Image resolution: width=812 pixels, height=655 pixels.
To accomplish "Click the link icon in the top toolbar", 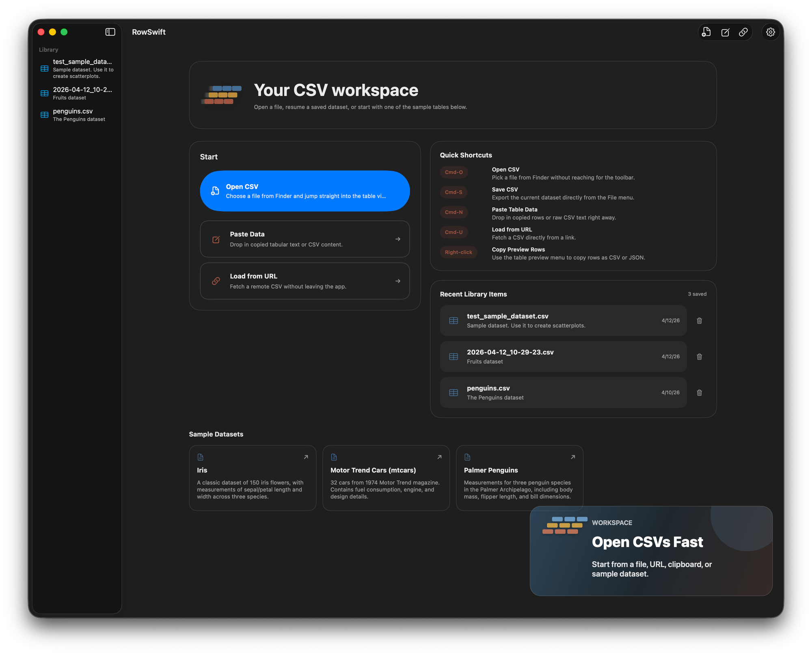I will click(x=743, y=32).
